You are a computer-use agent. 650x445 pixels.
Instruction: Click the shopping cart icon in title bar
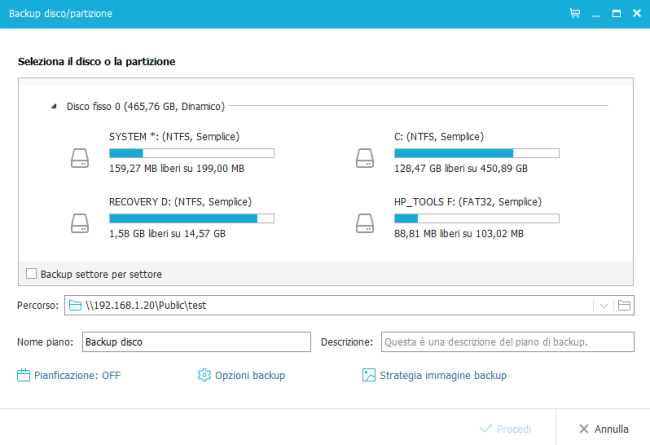pyautogui.click(x=574, y=14)
